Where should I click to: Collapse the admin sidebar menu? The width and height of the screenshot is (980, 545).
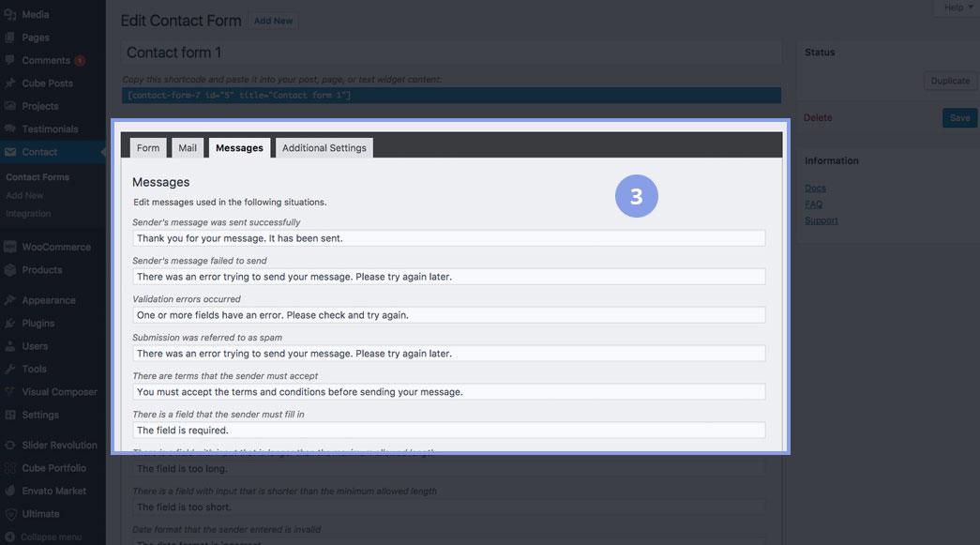(49, 537)
